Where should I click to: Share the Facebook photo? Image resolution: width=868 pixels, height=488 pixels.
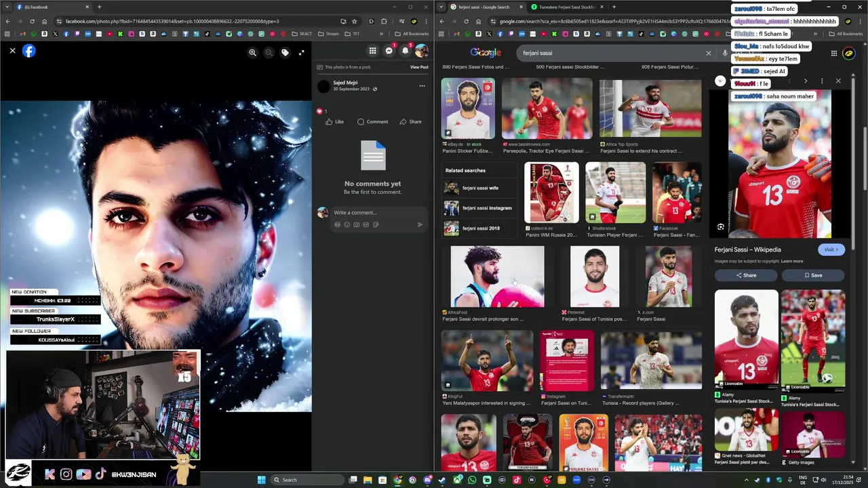pos(410,122)
